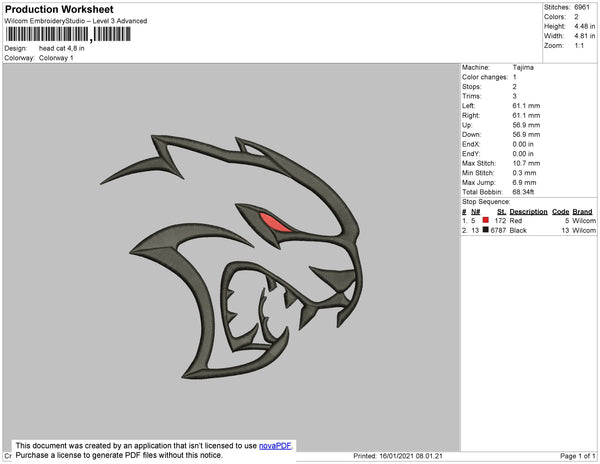The width and height of the screenshot is (600, 464).
Task: Select 'Color changes:' label
Action: pyautogui.click(x=484, y=77)
